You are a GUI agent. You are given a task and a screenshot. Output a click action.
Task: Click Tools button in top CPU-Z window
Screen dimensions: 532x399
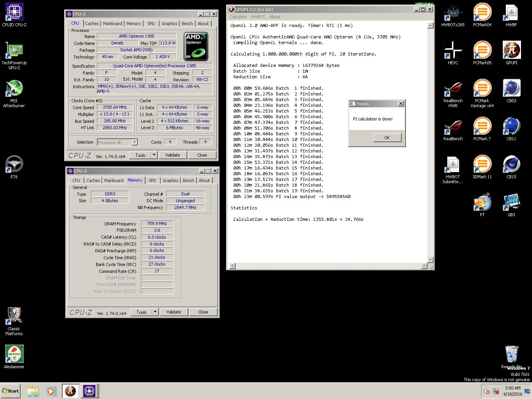tap(140, 155)
